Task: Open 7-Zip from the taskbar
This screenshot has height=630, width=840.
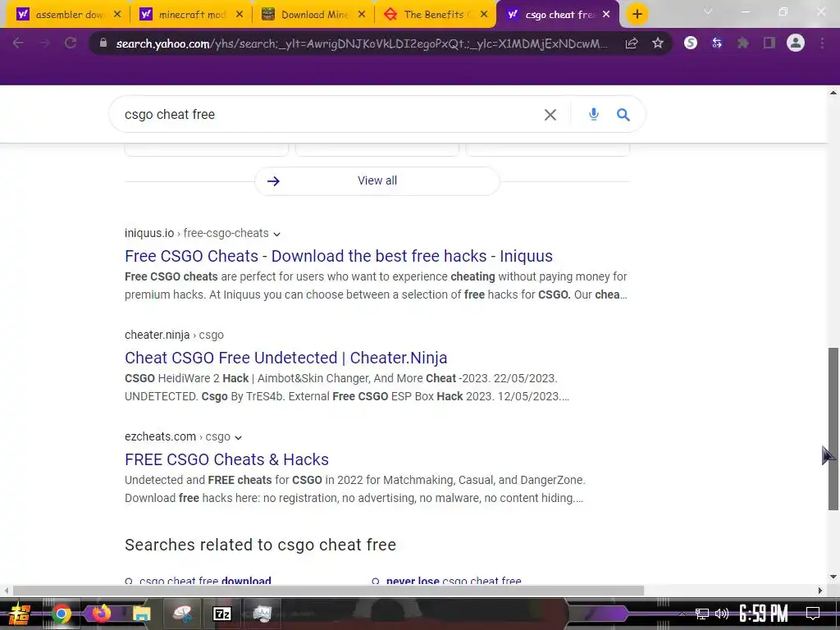Action: [221, 614]
